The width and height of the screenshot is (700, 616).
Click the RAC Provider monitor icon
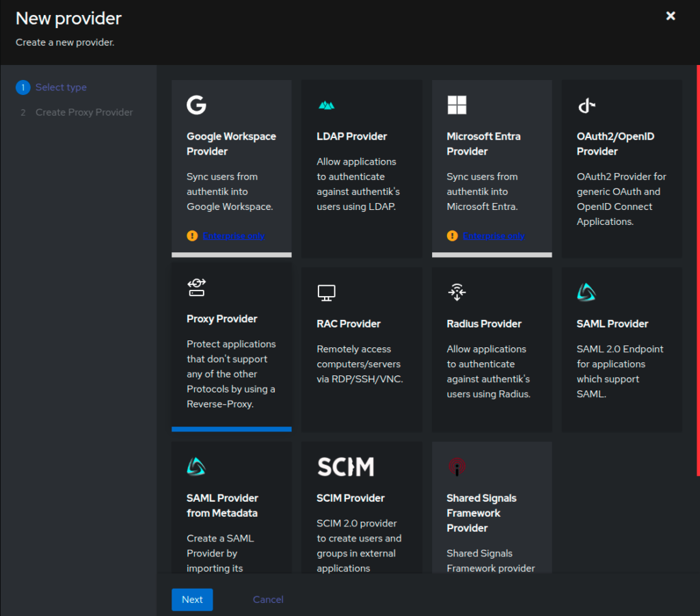coord(326,293)
